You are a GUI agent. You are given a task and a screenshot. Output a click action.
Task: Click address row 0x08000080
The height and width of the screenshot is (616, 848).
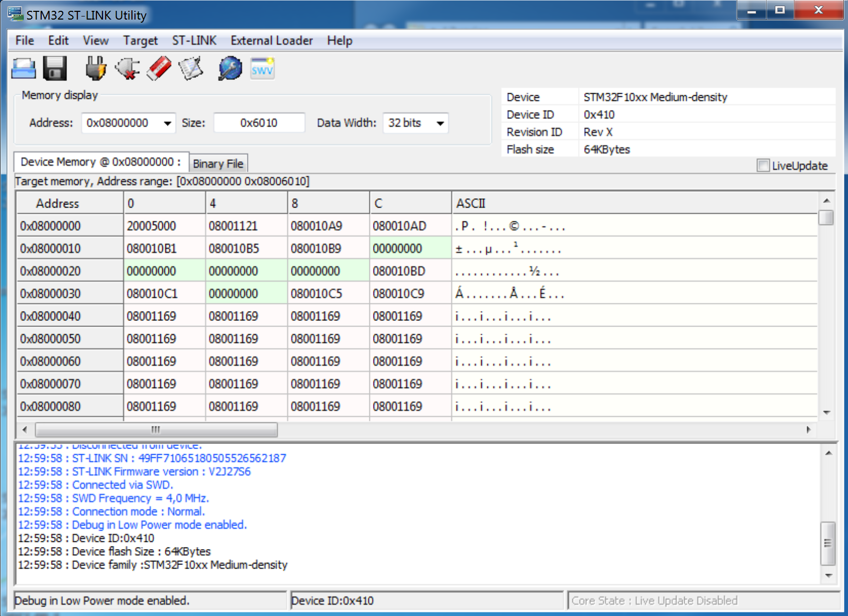click(x=70, y=407)
